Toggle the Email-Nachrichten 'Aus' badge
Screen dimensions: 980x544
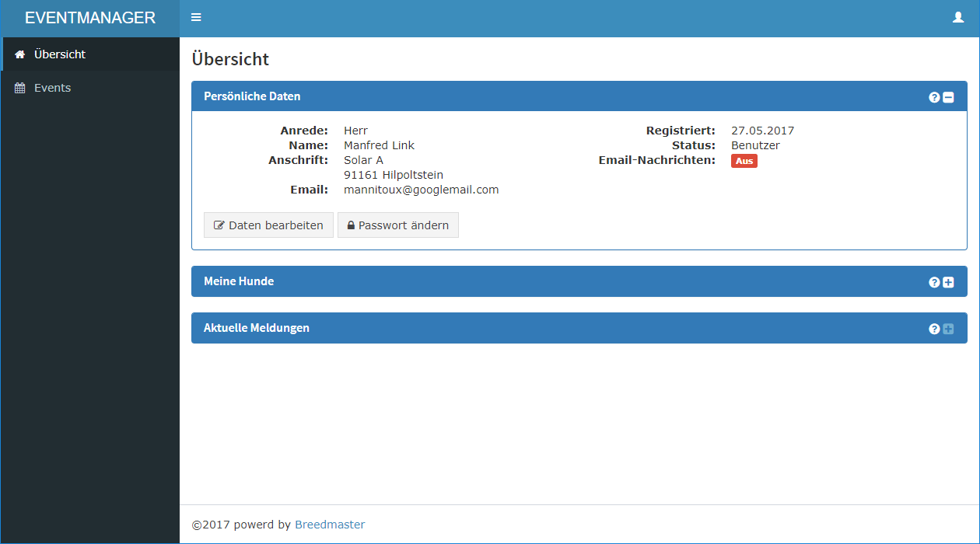[x=744, y=161]
